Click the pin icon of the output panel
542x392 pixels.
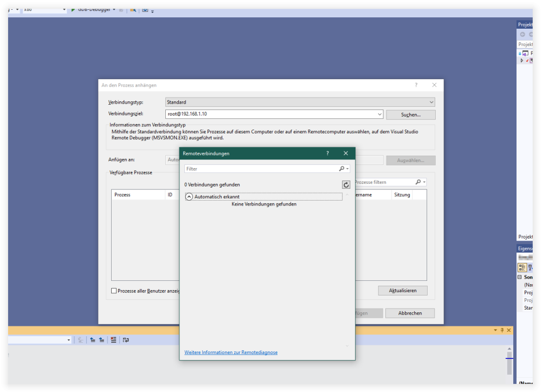pyautogui.click(x=502, y=330)
